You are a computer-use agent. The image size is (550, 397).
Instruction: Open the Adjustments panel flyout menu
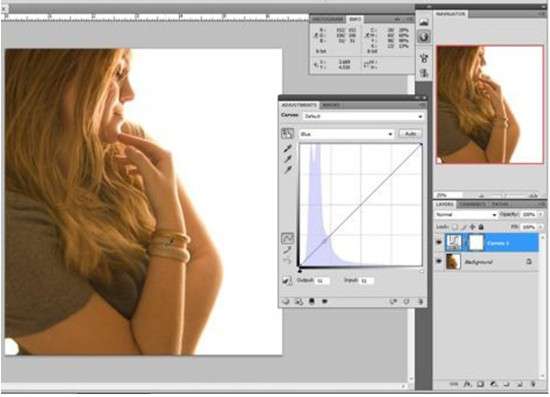[x=422, y=105]
